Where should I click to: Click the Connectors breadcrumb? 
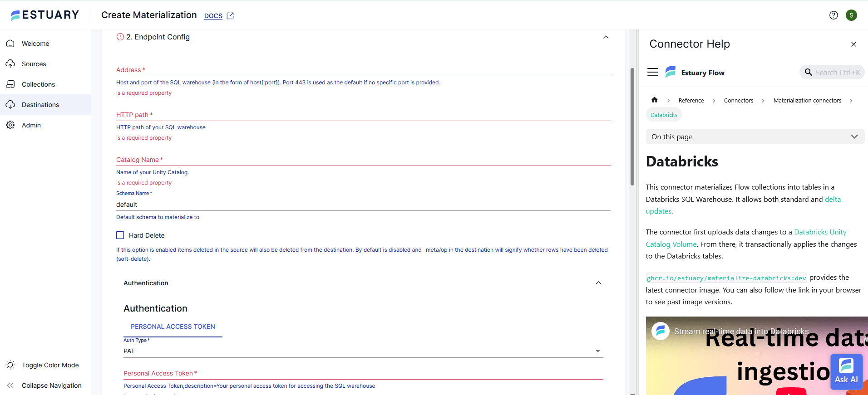[x=739, y=101]
